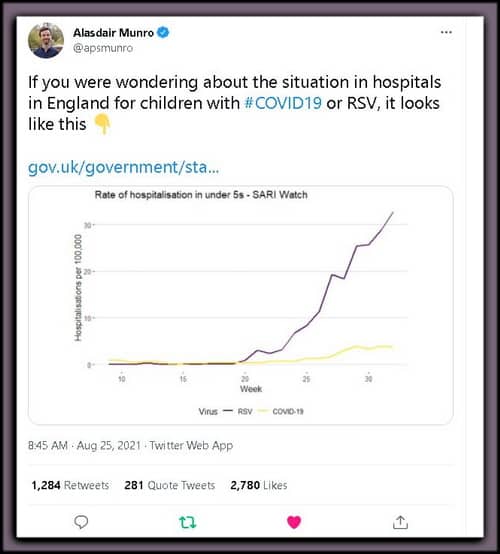Viewport: 500px width, 554px height.
Task: Open the share upload arrow icon
Action: pyautogui.click(x=400, y=522)
